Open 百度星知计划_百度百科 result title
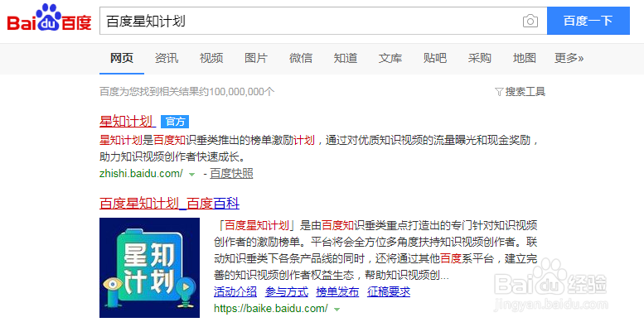Image resolution: width=644 pixels, height=327 pixels. click(169, 204)
